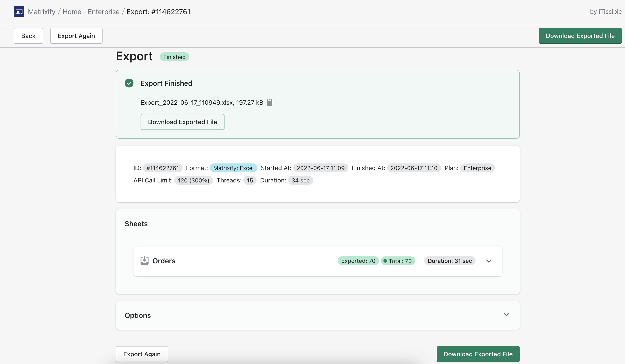The height and width of the screenshot is (364, 625).
Task: Click API Call Limit 120 (300%) value
Action: coord(193,180)
